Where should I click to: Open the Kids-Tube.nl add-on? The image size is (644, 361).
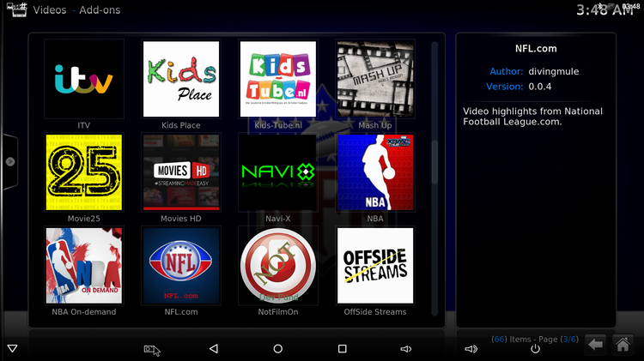point(278,80)
